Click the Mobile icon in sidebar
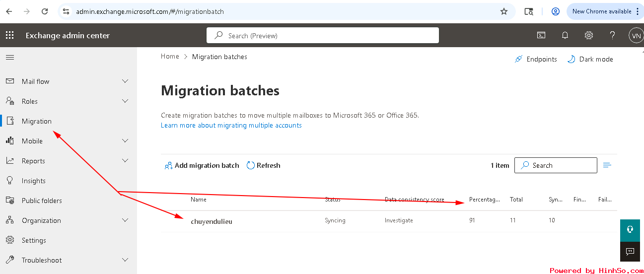This screenshot has width=644, height=274. [x=10, y=141]
